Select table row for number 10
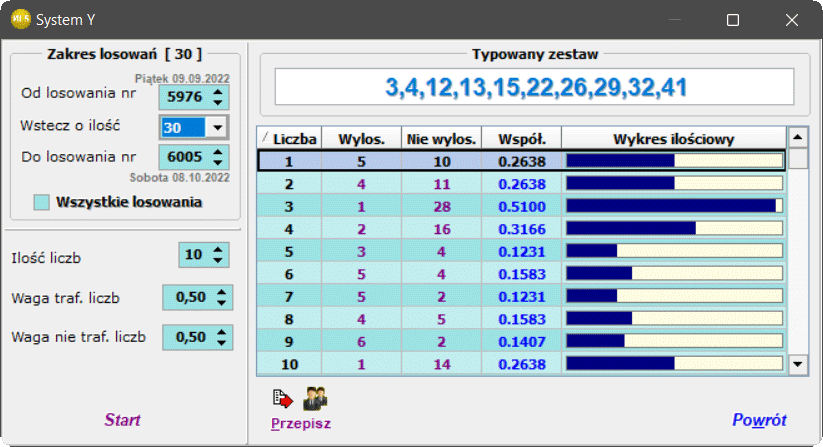This screenshot has height=447, width=823. point(522,364)
